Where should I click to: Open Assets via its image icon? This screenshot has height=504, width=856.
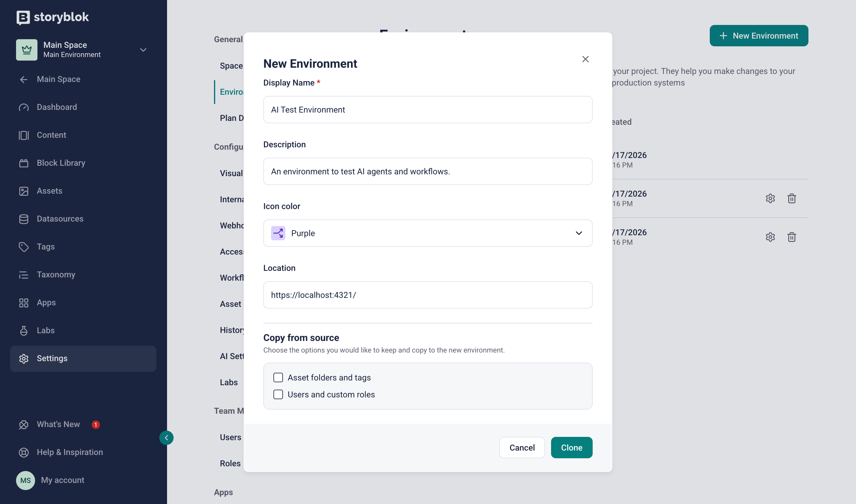point(23,191)
